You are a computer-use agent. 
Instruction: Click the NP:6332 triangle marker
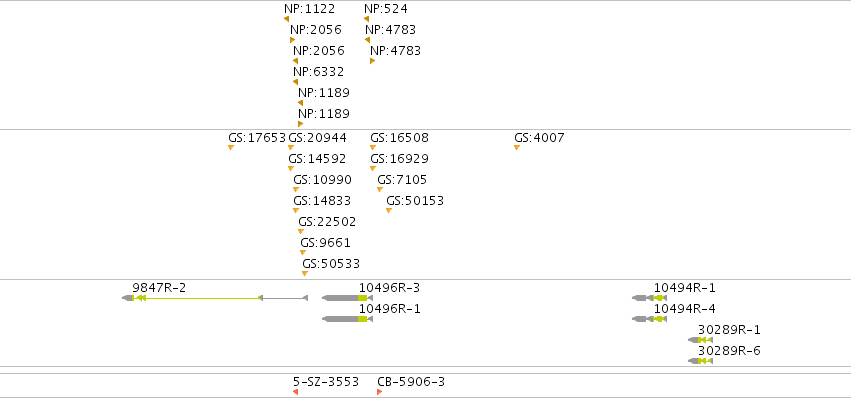(x=295, y=82)
